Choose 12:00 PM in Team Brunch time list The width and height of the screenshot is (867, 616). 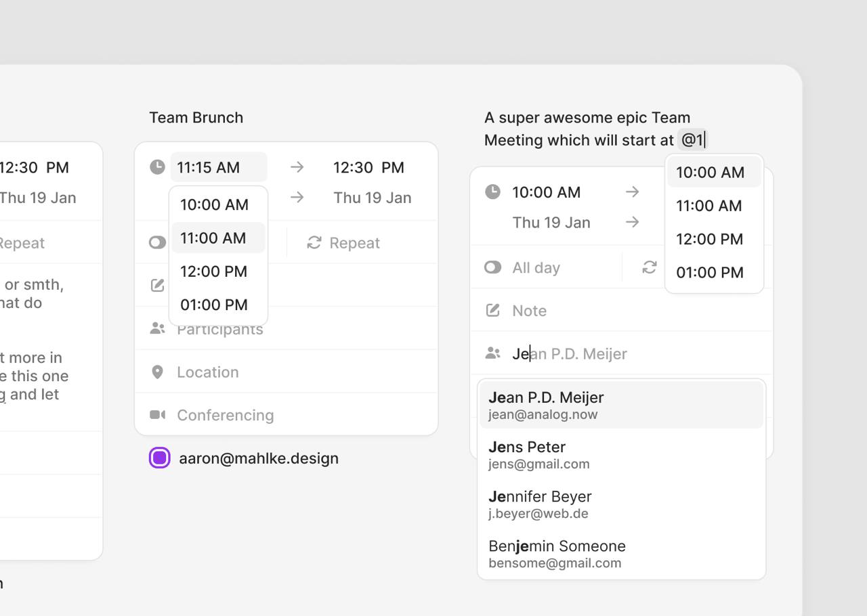pyautogui.click(x=218, y=271)
